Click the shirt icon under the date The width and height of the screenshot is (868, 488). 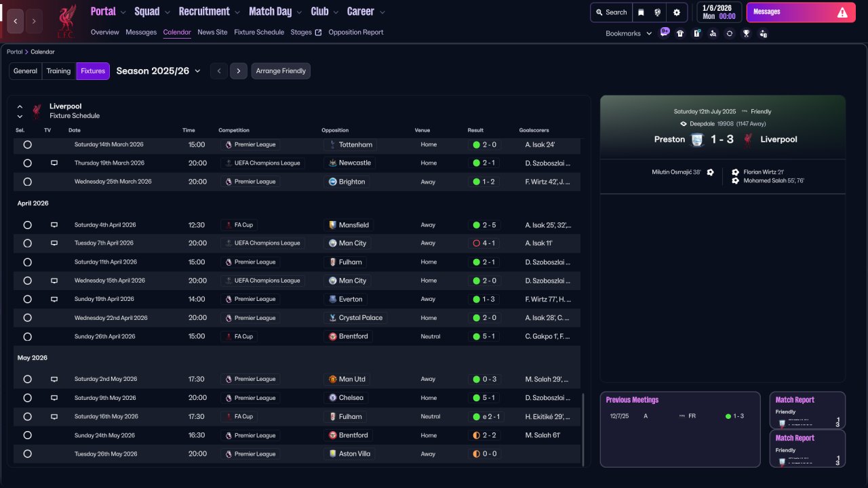point(680,33)
